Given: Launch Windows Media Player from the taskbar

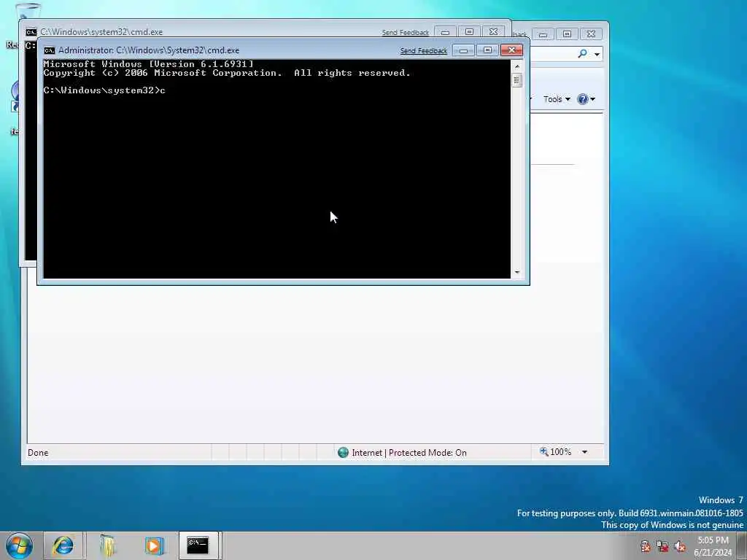Looking at the screenshot, I should click(153, 545).
